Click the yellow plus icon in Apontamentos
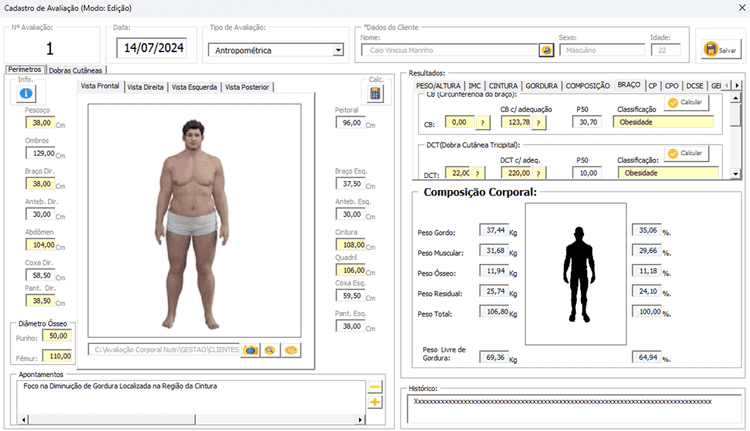The width and height of the screenshot is (750, 431). click(x=375, y=402)
